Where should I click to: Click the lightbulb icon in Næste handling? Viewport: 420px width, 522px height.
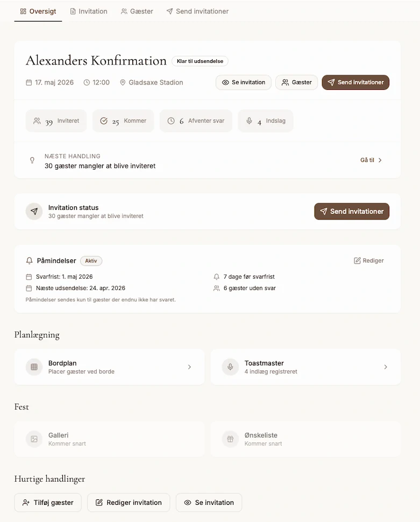click(x=32, y=160)
